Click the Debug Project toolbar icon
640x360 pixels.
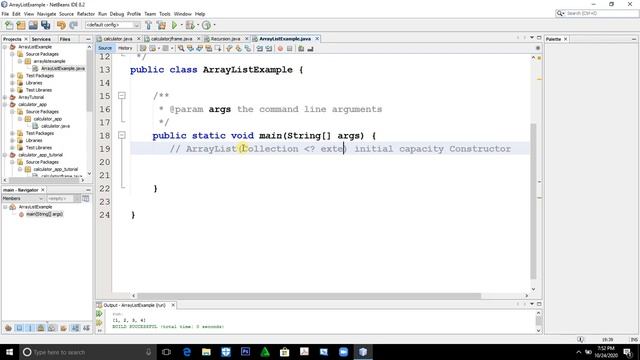pos(190,25)
